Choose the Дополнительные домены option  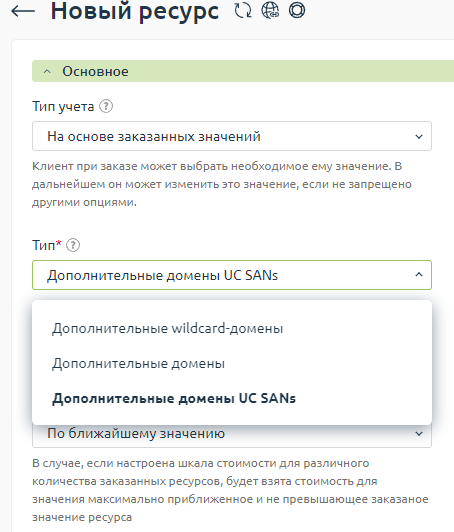(x=138, y=363)
